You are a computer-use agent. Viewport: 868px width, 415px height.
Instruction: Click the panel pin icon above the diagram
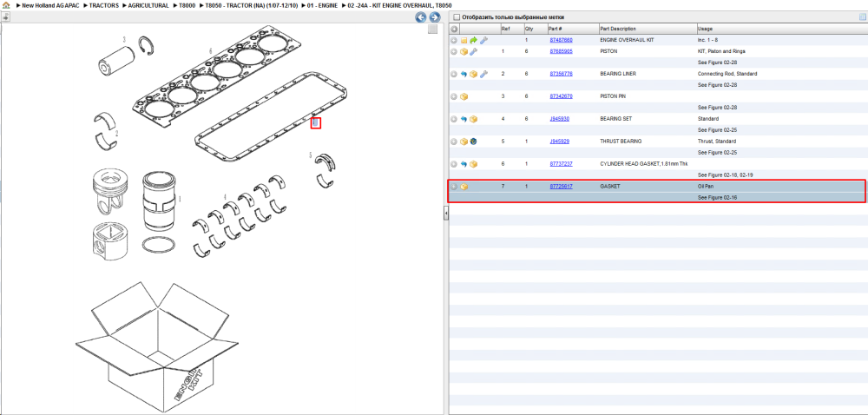[x=5, y=17]
